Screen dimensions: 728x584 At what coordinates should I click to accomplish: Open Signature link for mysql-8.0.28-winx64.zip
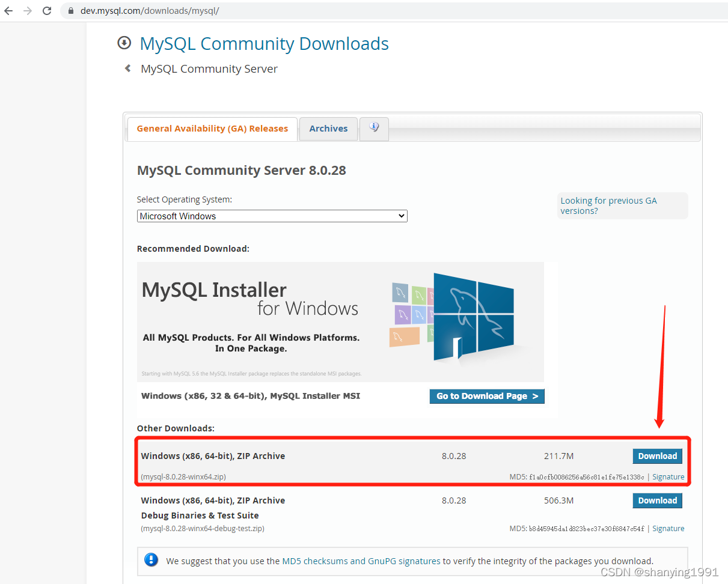coord(668,477)
